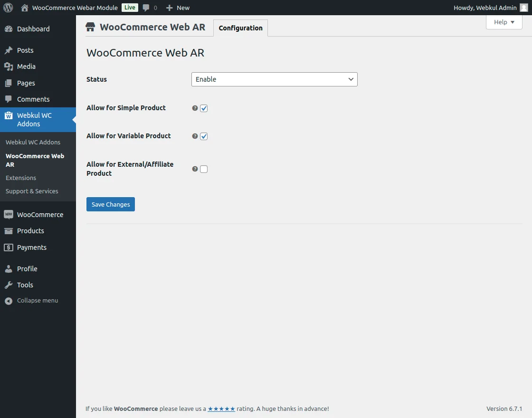
Task: Open the Payments section
Action: (34, 247)
